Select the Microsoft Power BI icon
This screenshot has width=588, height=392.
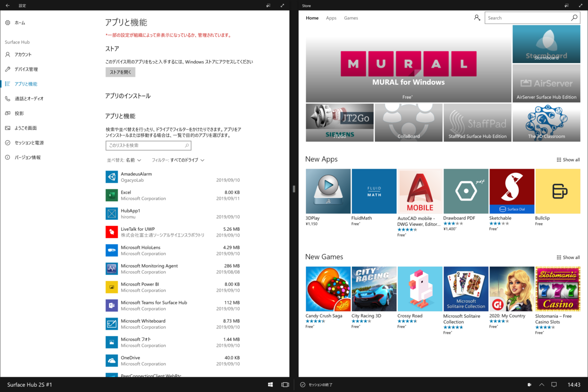112,287
